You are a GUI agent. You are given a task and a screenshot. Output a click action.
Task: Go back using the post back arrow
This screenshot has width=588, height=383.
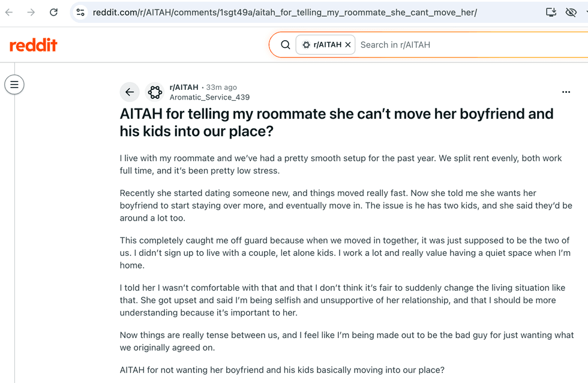[130, 92]
